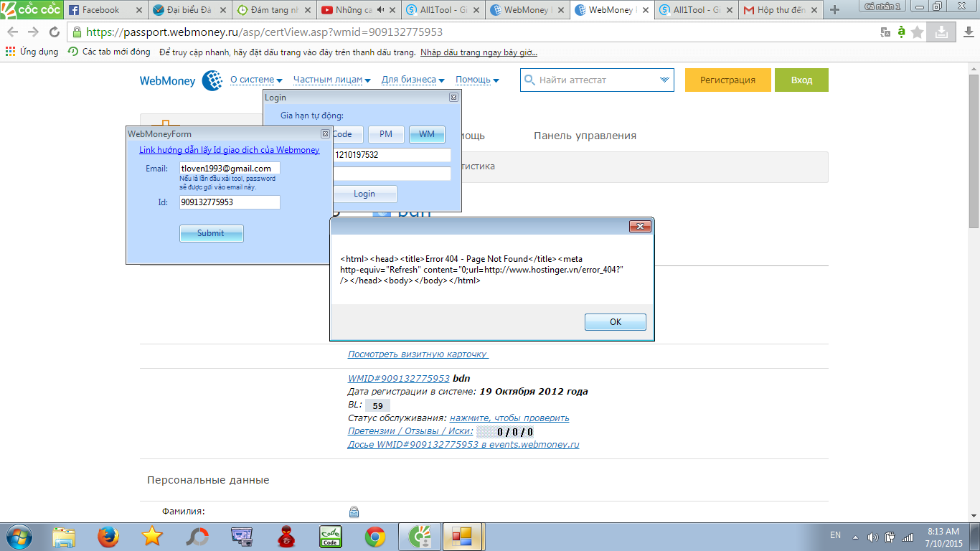The height and width of the screenshot is (551, 980).
Task: Open Các tab mới đóng bookmark
Action: coord(109,52)
